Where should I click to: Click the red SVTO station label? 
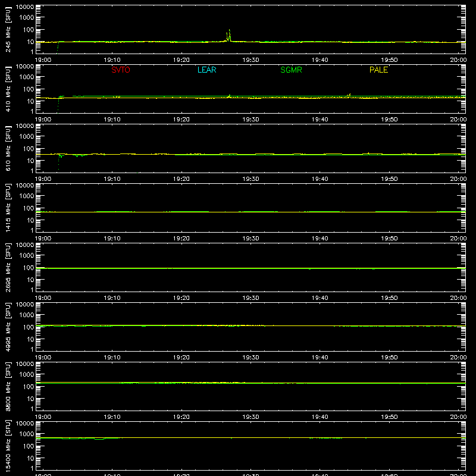121,70
